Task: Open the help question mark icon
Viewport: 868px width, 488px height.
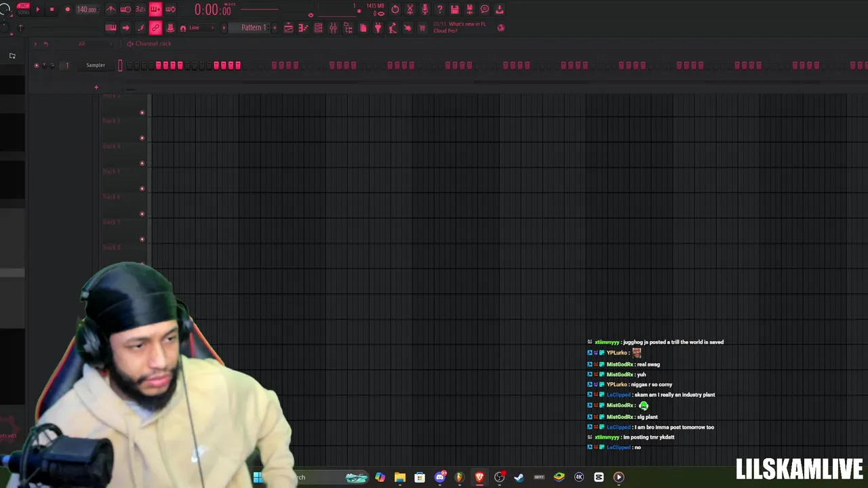Action: 439,9
